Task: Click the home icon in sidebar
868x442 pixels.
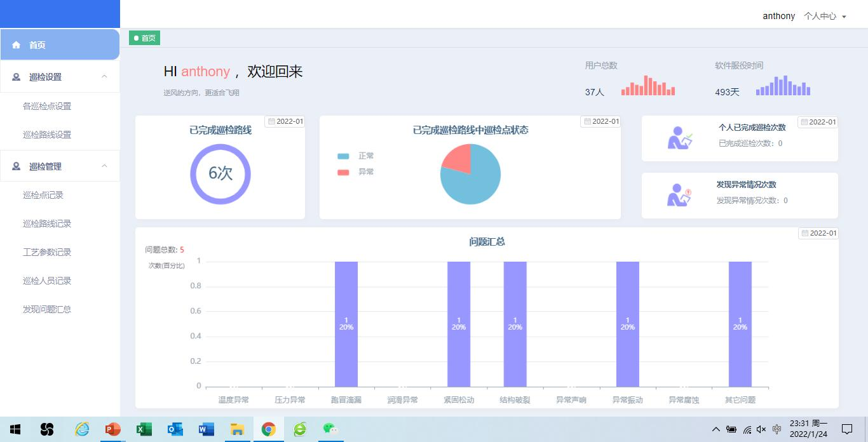Action: tap(17, 45)
